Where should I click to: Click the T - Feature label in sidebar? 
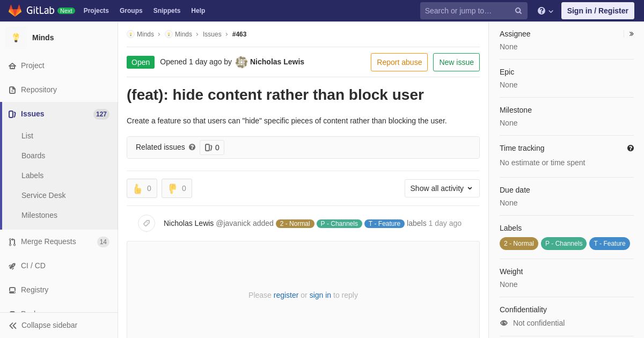pyautogui.click(x=610, y=244)
